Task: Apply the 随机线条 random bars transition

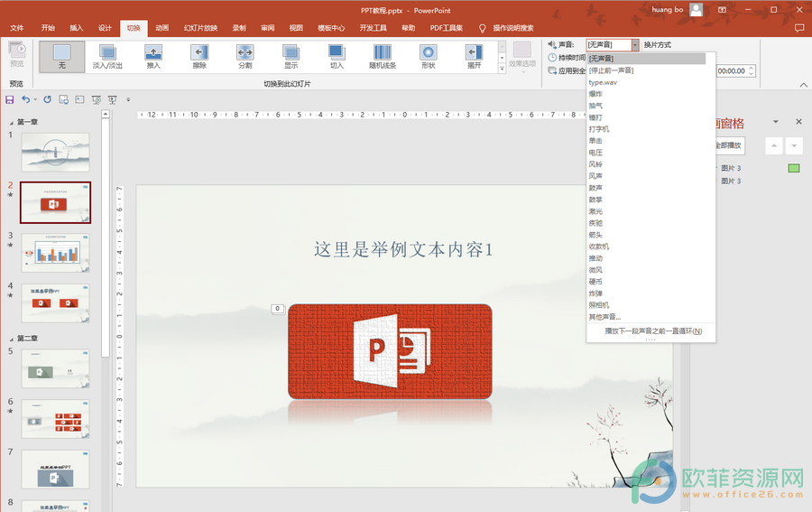Action: coord(383,57)
